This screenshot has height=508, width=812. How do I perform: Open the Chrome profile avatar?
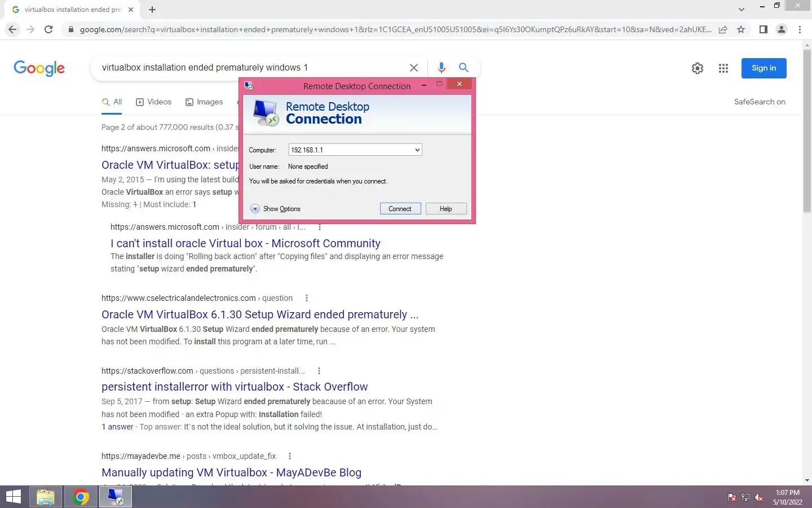[782, 29]
